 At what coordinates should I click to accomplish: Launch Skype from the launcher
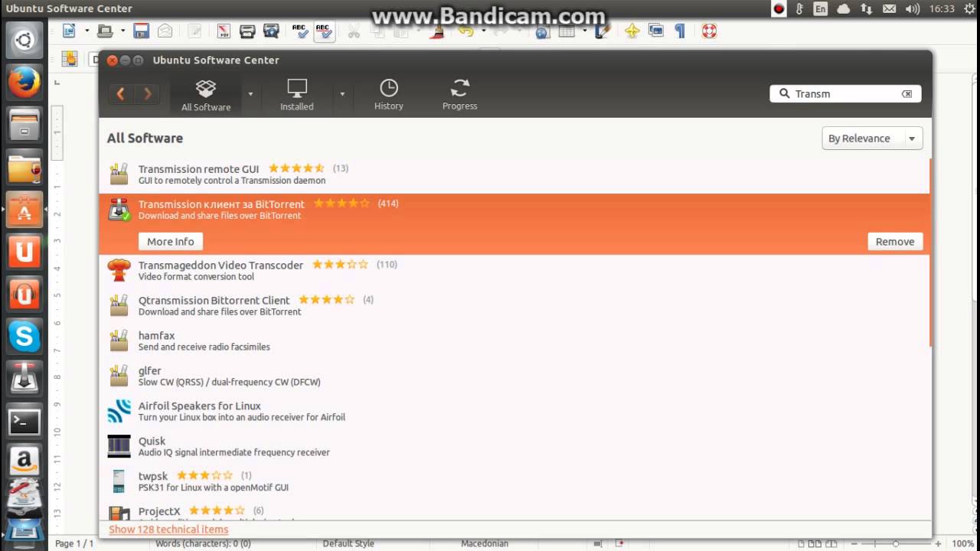tap(24, 336)
